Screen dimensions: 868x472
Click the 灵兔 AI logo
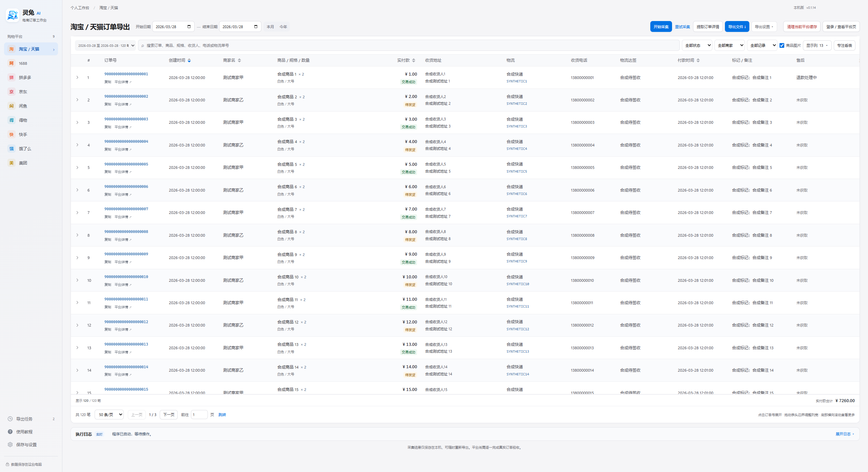point(13,15)
